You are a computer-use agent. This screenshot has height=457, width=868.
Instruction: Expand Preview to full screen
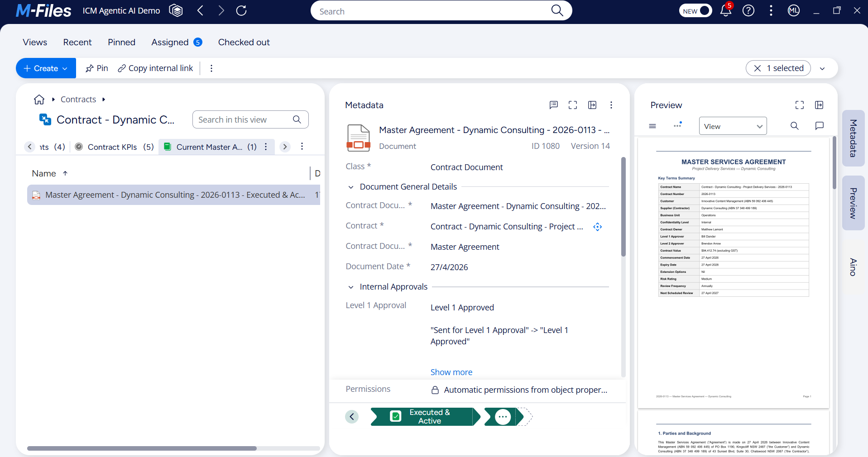[800, 105]
